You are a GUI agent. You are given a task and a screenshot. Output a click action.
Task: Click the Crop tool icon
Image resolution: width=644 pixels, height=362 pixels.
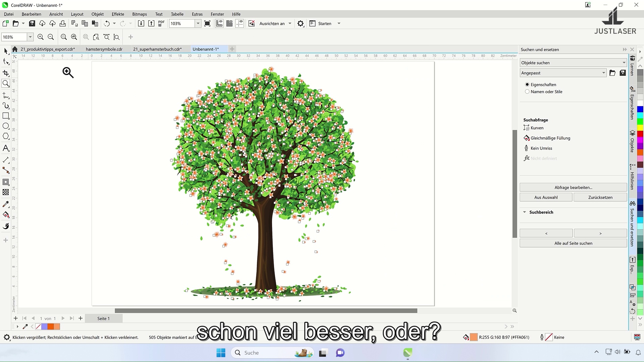[6, 73]
